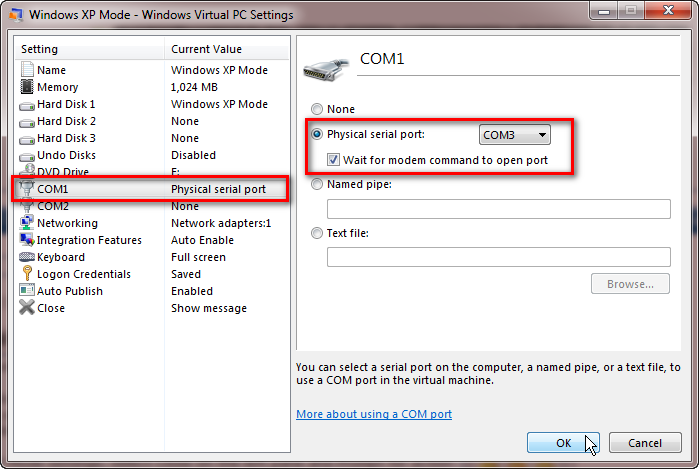Uncheck Wait for modem command to open port
Viewport: 699px width, 469px height.
(333, 160)
